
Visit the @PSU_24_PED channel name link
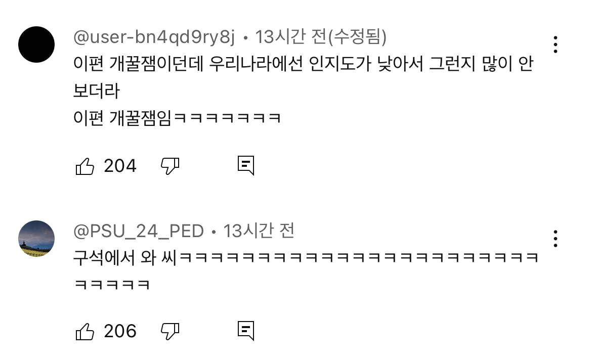pos(139,231)
